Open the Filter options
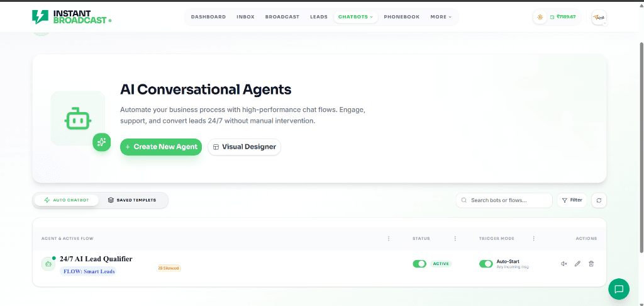This screenshot has height=306, width=644. pos(572,200)
